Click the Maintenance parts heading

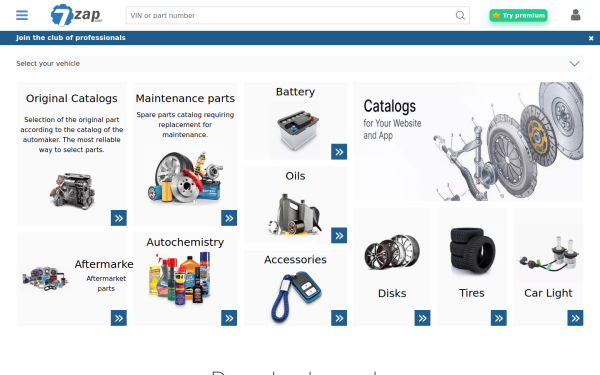(x=185, y=98)
